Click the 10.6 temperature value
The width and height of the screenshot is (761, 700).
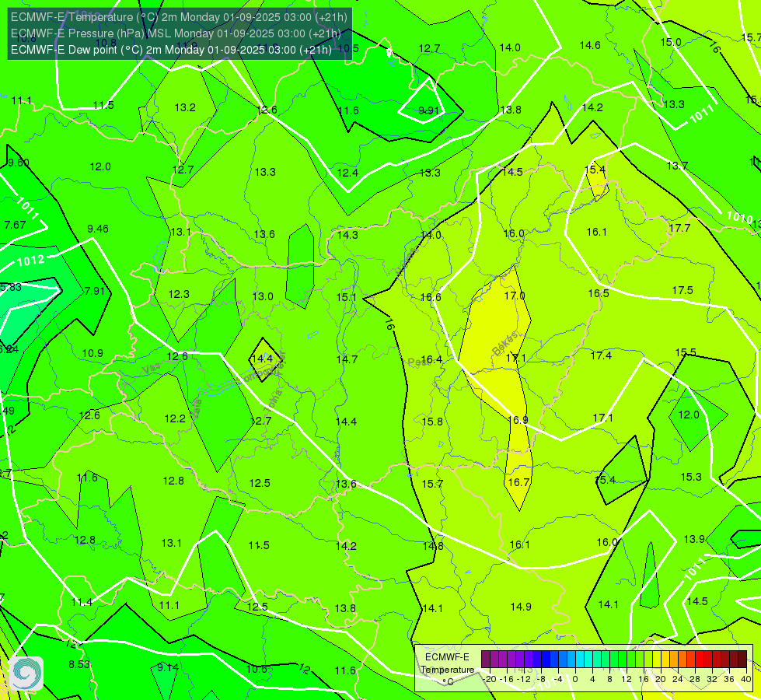pos(257,669)
